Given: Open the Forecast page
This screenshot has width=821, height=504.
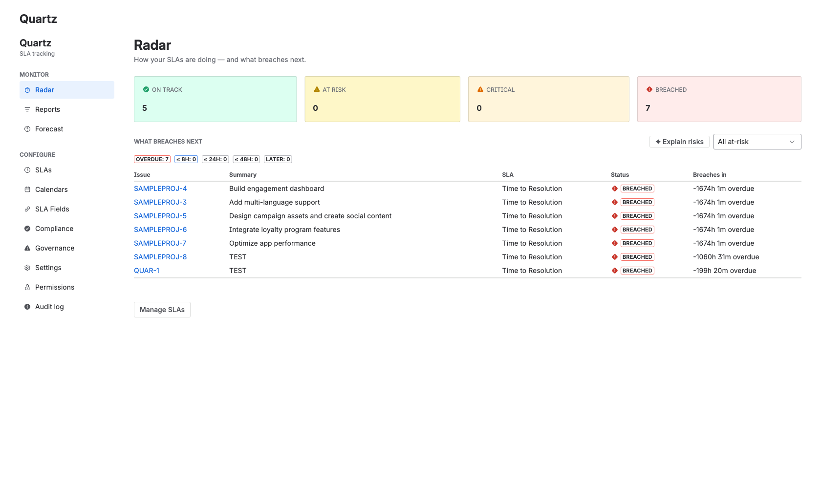Looking at the screenshot, I should click(67, 129).
